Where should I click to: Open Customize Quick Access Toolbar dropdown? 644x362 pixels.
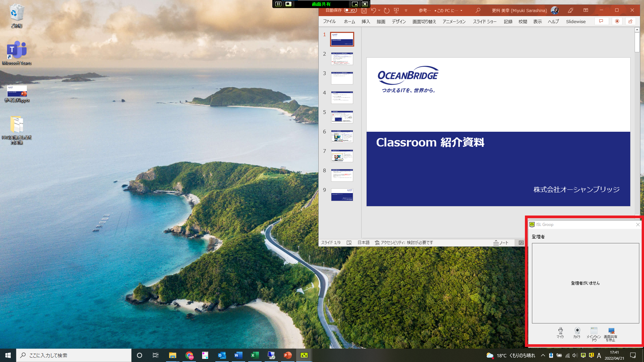coord(406,10)
